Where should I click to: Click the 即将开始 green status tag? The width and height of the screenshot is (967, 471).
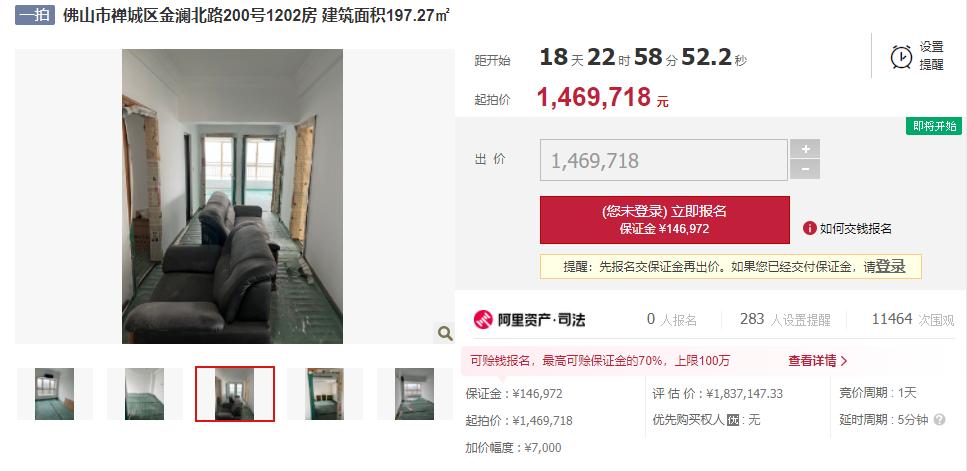pyautogui.click(x=934, y=126)
